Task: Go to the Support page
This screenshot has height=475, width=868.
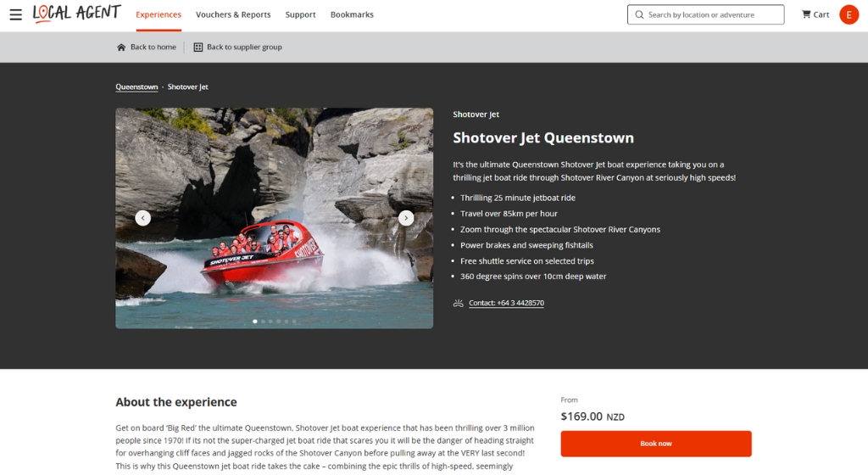Action: click(300, 15)
